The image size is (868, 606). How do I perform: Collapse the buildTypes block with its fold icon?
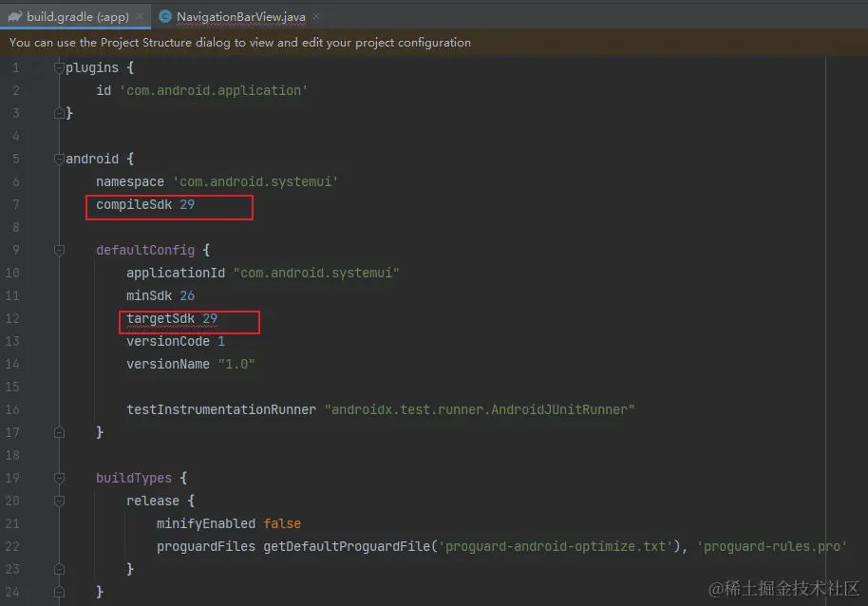[x=59, y=478]
